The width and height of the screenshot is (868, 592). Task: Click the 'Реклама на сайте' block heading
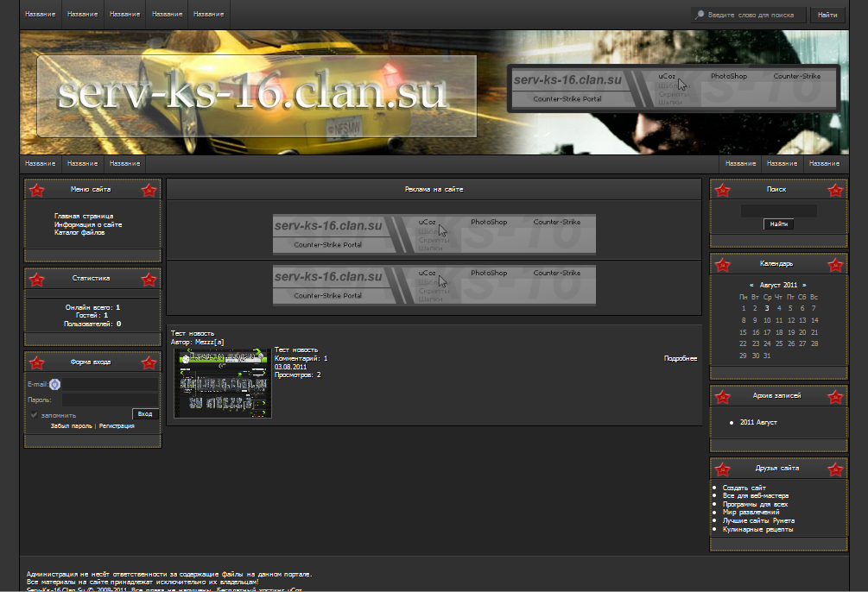[434, 189]
